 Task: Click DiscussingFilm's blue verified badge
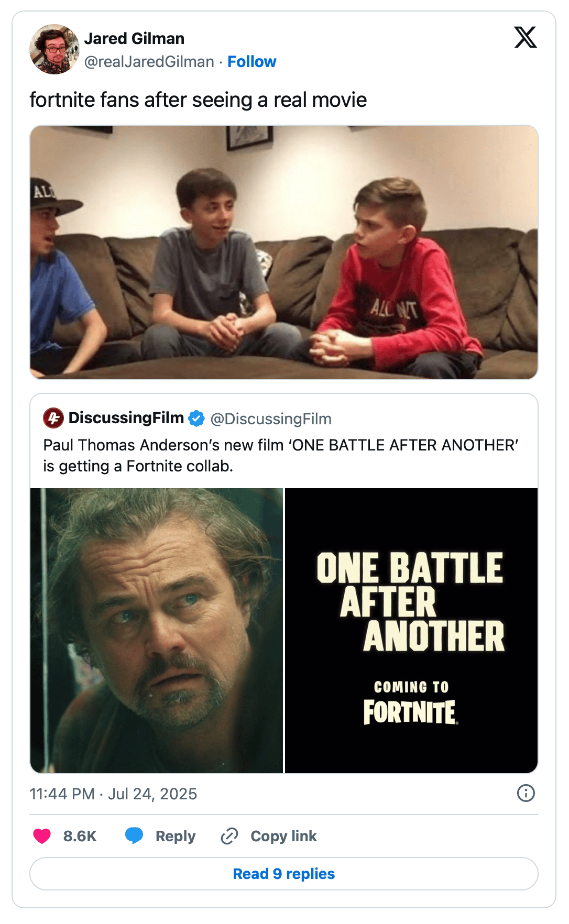click(196, 419)
